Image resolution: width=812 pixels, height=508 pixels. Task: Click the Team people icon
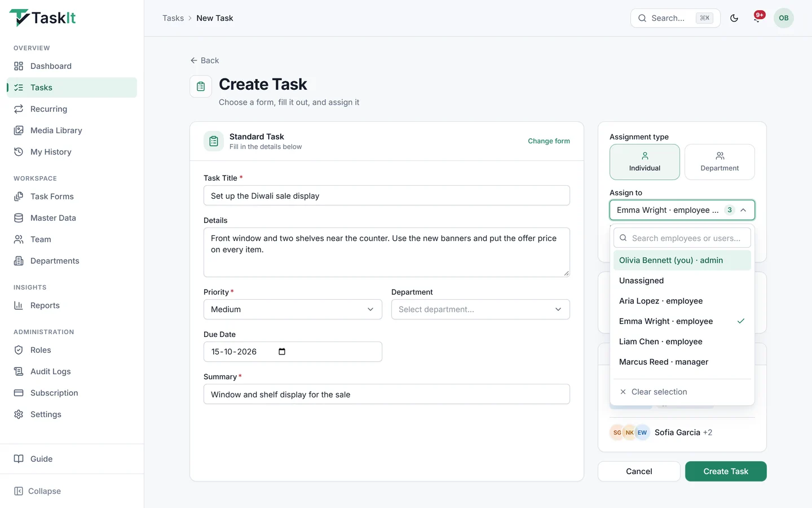coord(19,239)
